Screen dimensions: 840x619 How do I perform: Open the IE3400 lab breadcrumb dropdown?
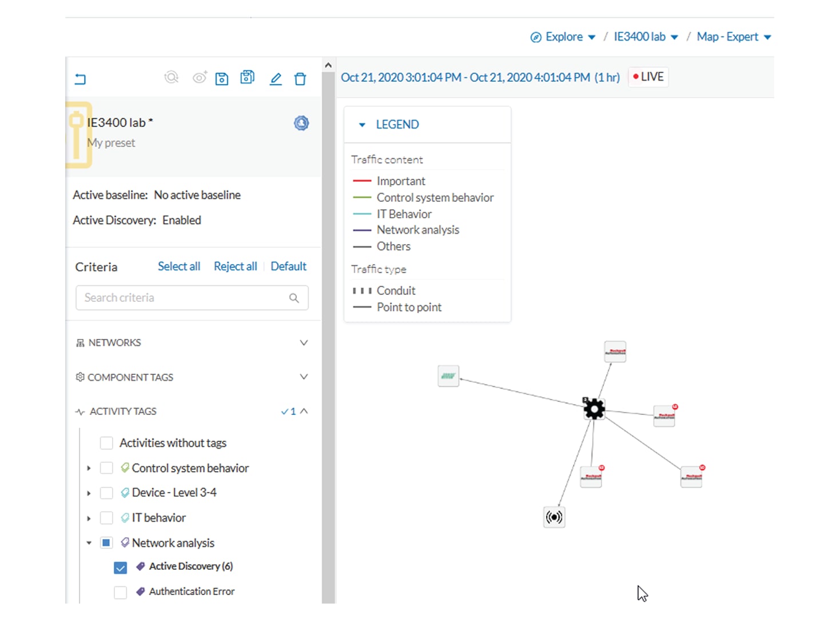646,37
